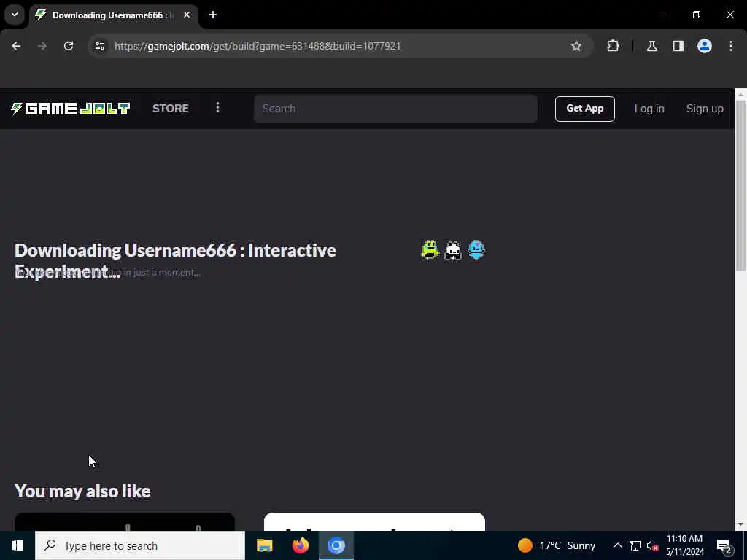Reload the Game Jolt page

coord(69,46)
